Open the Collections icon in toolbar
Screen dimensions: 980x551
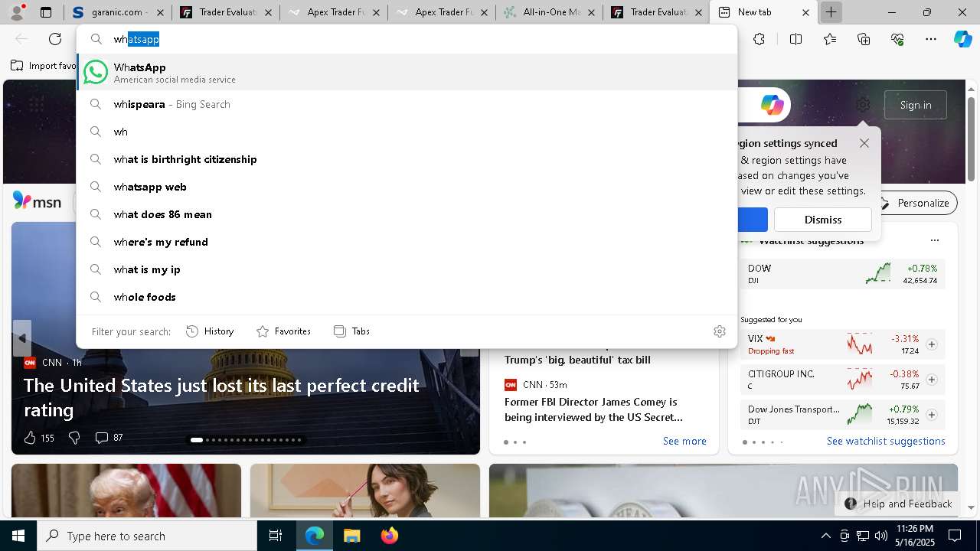[x=864, y=39]
